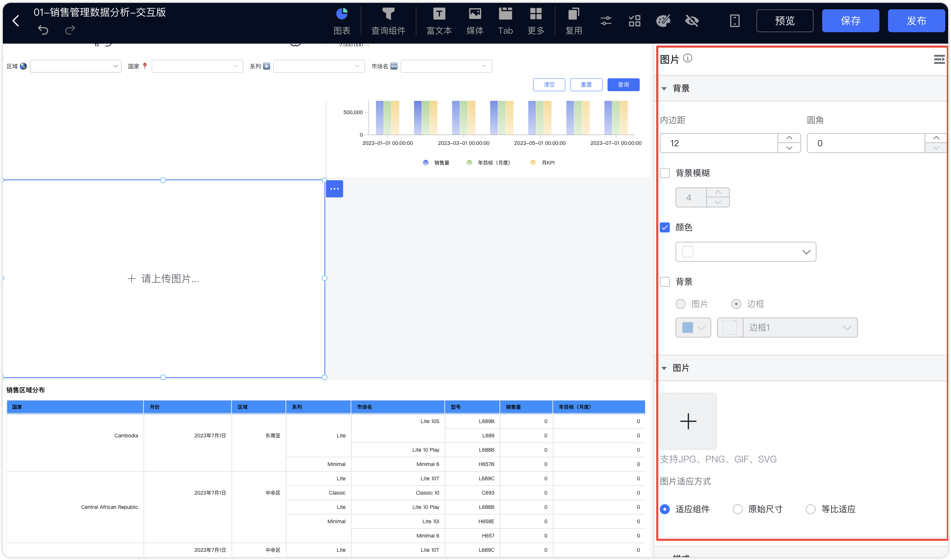This screenshot has height=560, width=951.
Task: Uncheck the 颜色 checkbox
Action: 665,227
